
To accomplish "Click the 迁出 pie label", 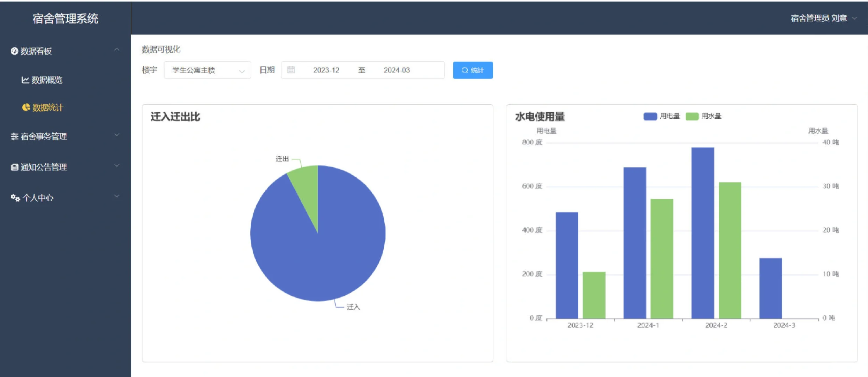I will (282, 159).
